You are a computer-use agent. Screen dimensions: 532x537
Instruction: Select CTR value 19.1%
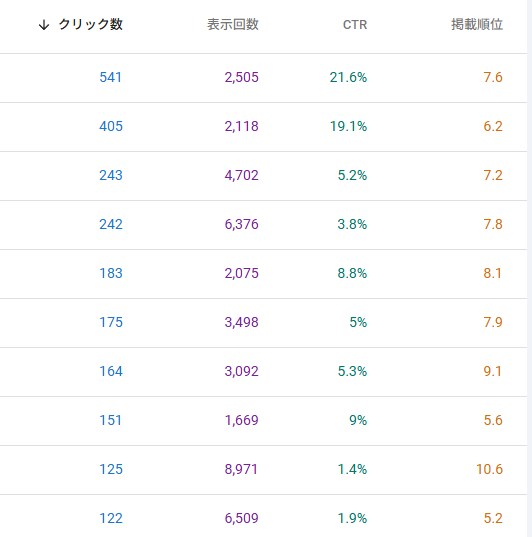[x=348, y=126]
